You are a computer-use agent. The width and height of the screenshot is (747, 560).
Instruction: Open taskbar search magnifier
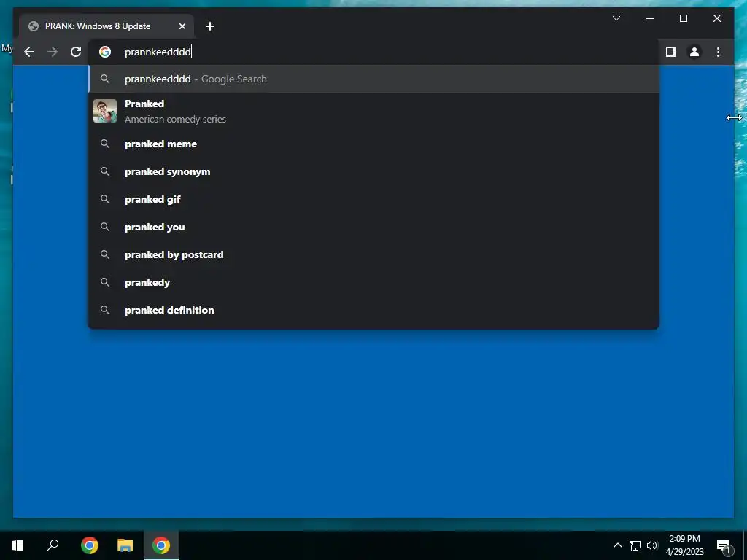pos(53,545)
